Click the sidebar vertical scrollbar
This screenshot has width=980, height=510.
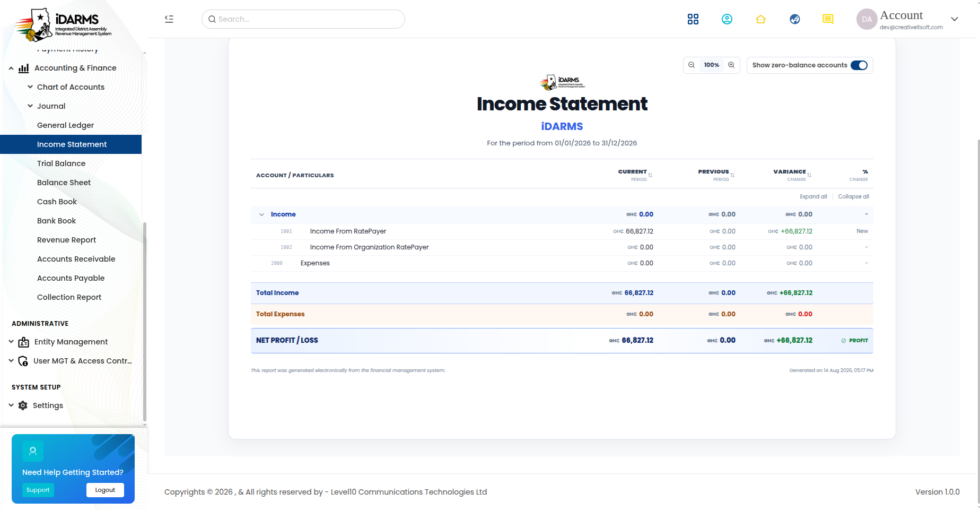coord(145,323)
